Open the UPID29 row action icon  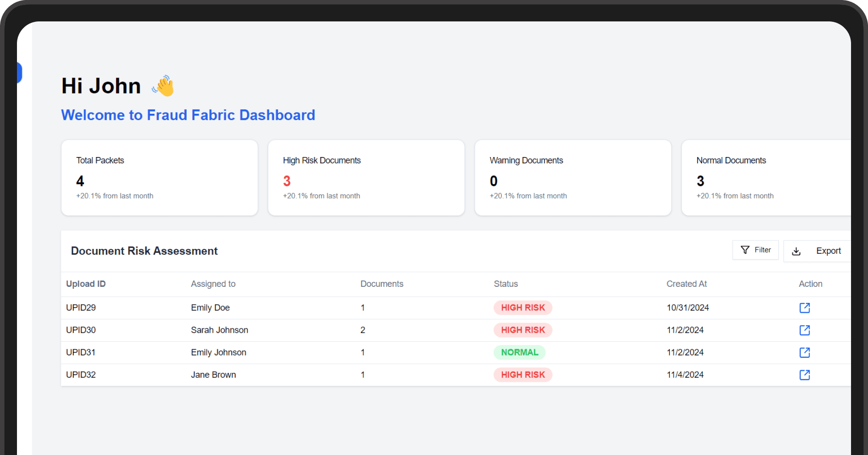pos(805,308)
